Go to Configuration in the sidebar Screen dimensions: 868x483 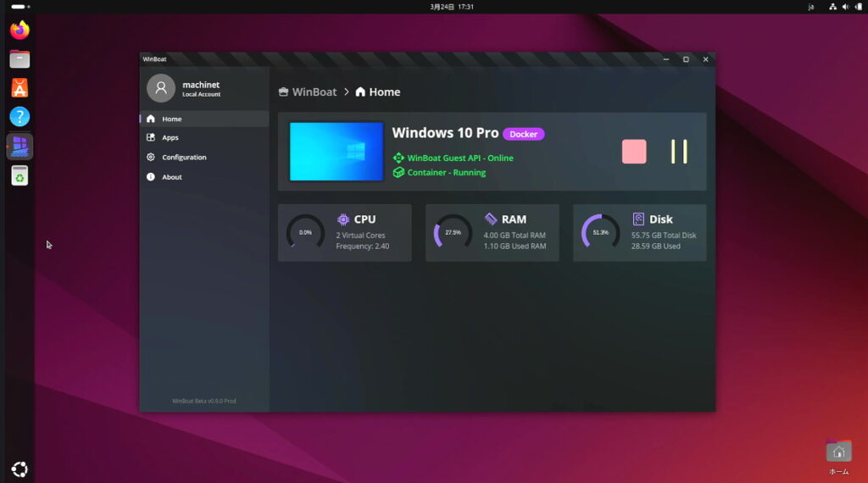click(x=184, y=158)
